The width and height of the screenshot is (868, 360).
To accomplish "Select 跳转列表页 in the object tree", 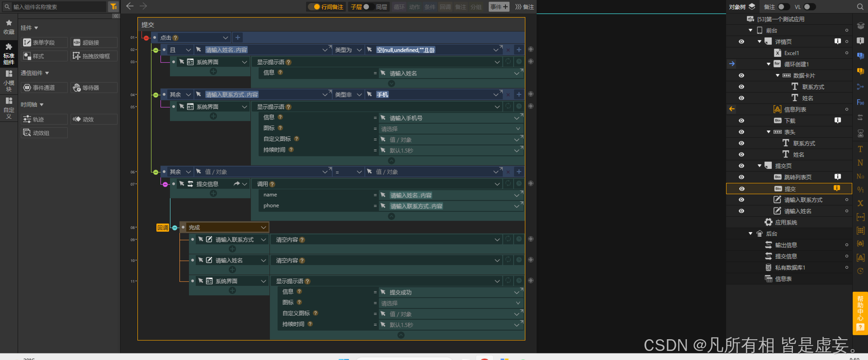I will pyautogui.click(x=797, y=177).
